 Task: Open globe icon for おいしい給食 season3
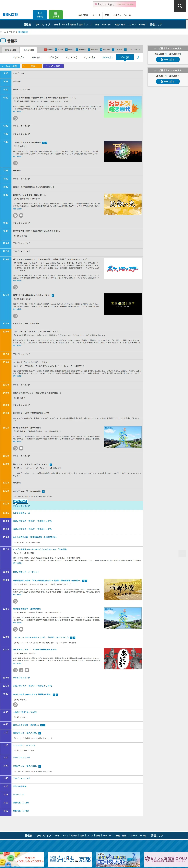(x=15, y=705)
